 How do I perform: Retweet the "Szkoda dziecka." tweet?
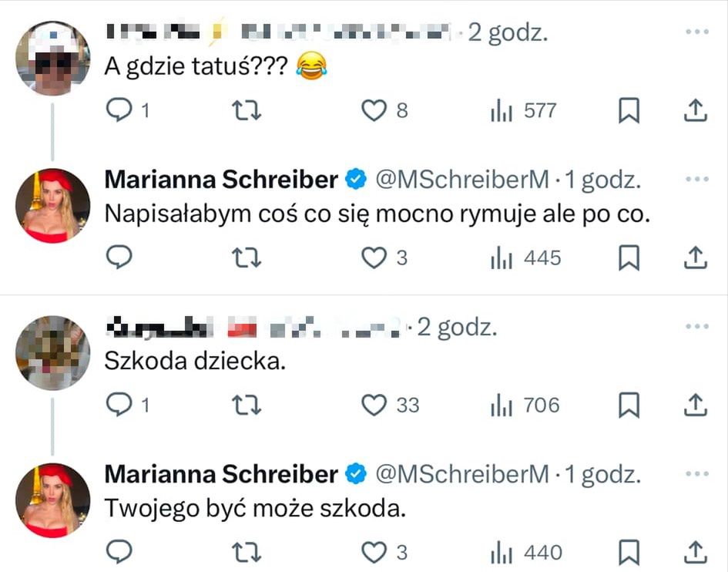247,405
